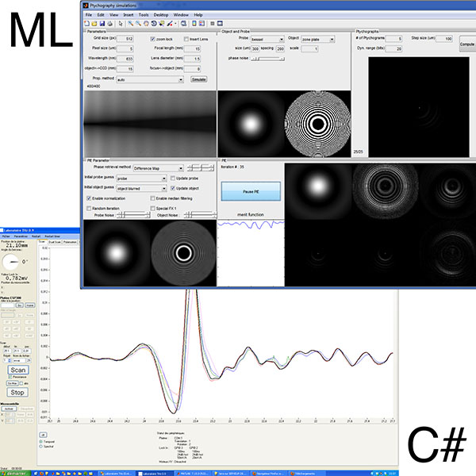Click the large Stop button
The width and height of the screenshot is (476, 476).
(17, 392)
